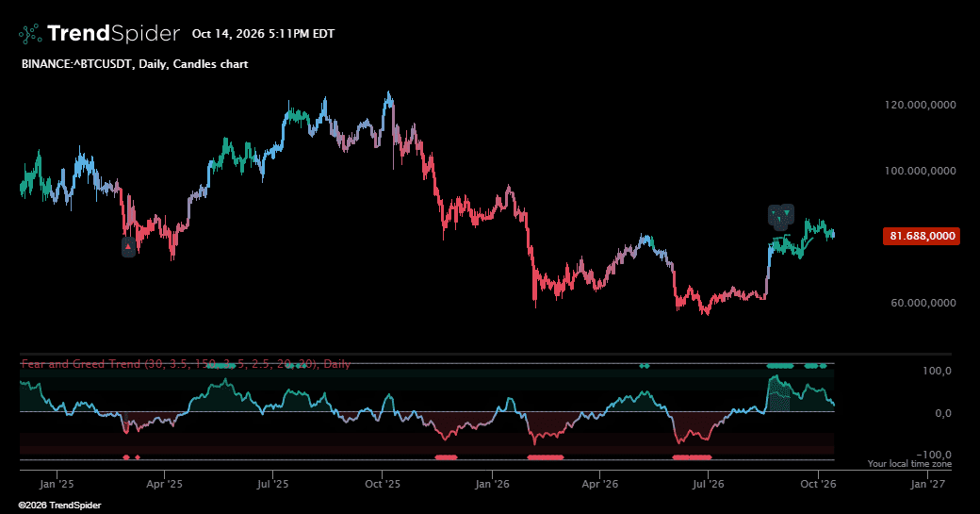Click the Jan '26 time axis label
This screenshot has height=514, width=980.
click(x=492, y=484)
